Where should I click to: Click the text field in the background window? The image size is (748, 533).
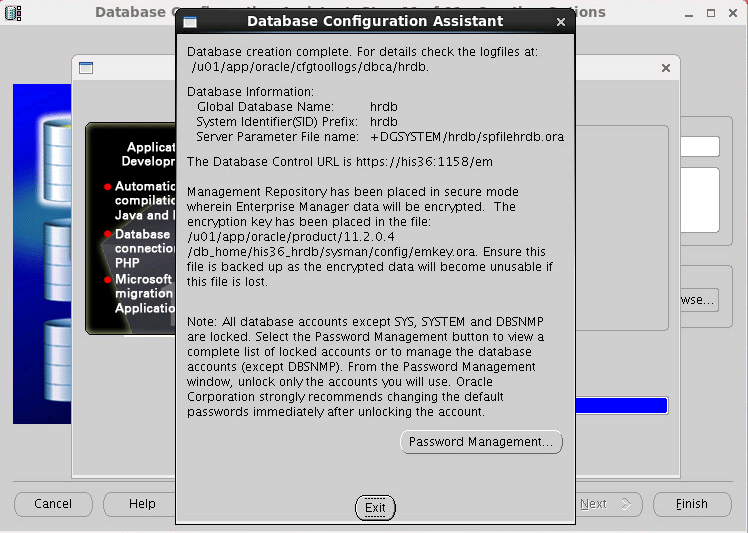700,146
